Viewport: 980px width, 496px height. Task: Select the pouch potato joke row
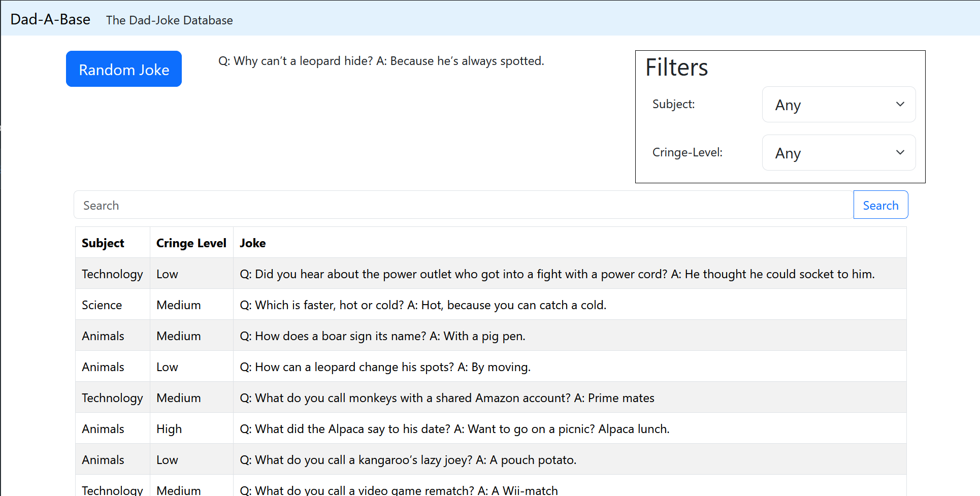coord(408,460)
